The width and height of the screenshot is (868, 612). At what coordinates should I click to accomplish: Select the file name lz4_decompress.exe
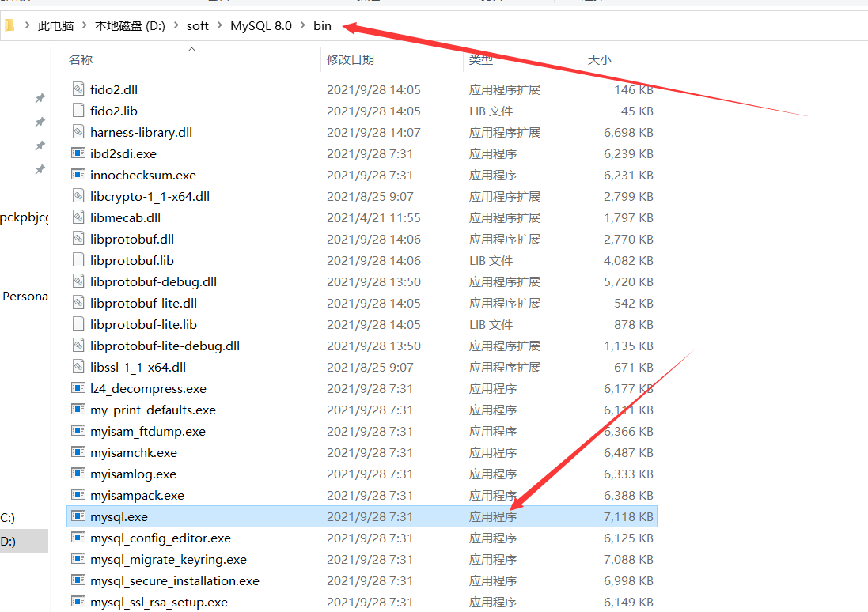[x=148, y=389]
